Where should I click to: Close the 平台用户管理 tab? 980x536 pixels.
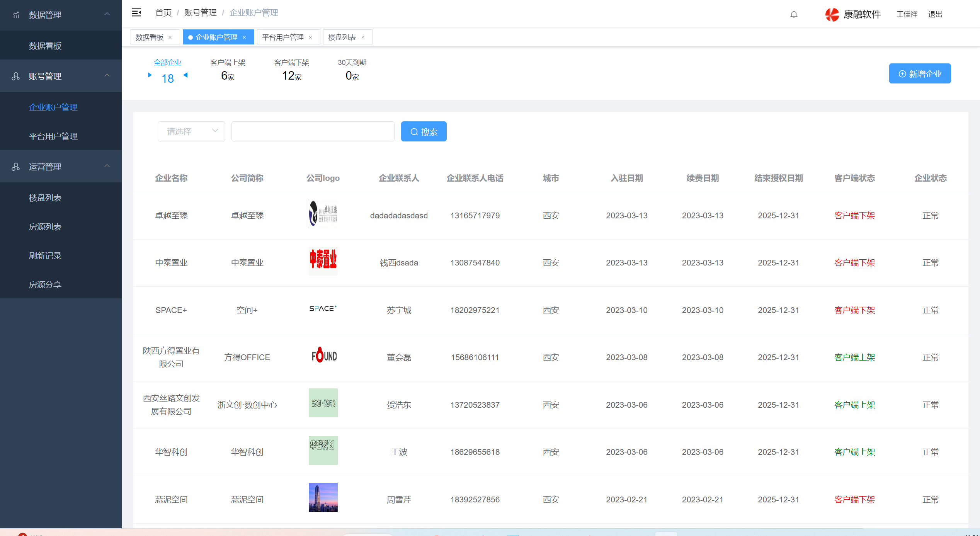[310, 37]
